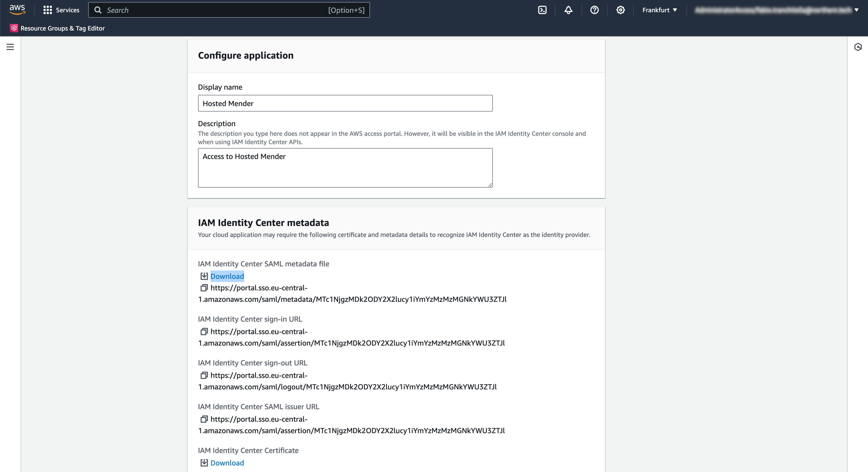Click the Description text area
This screenshot has height=472, width=868.
[x=345, y=168]
